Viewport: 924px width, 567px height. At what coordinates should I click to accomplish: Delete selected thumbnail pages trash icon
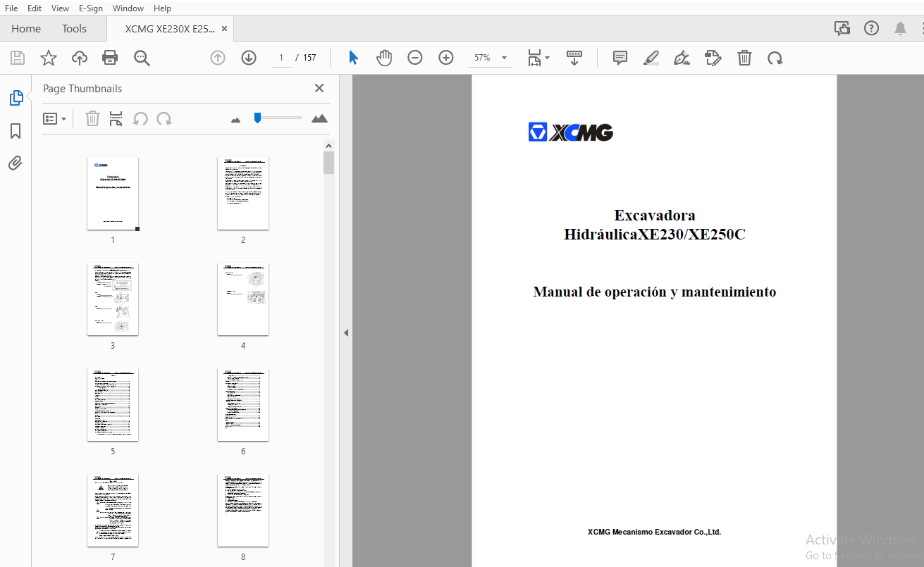[x=92, y=118]
